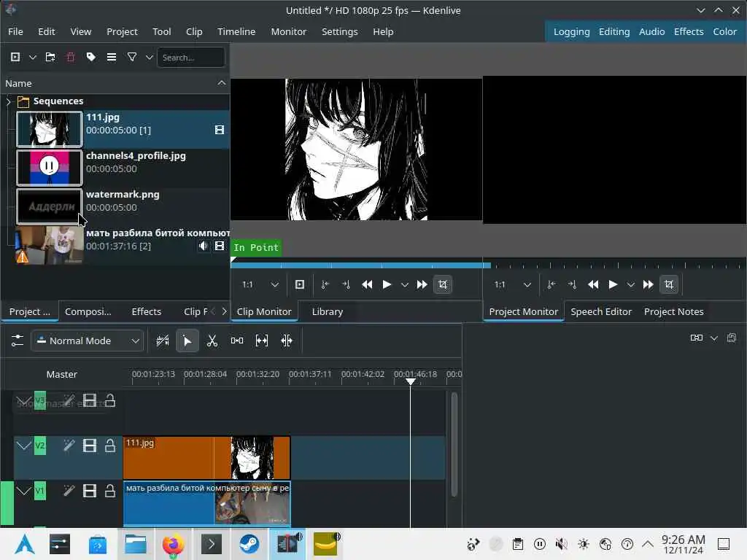Switch to Logging workspace layout
The height and width of the screenshot is (560, 747).
tap(571, 31)
